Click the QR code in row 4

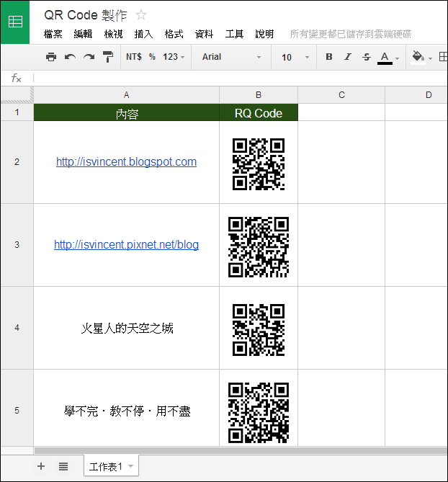coord(259,330)
